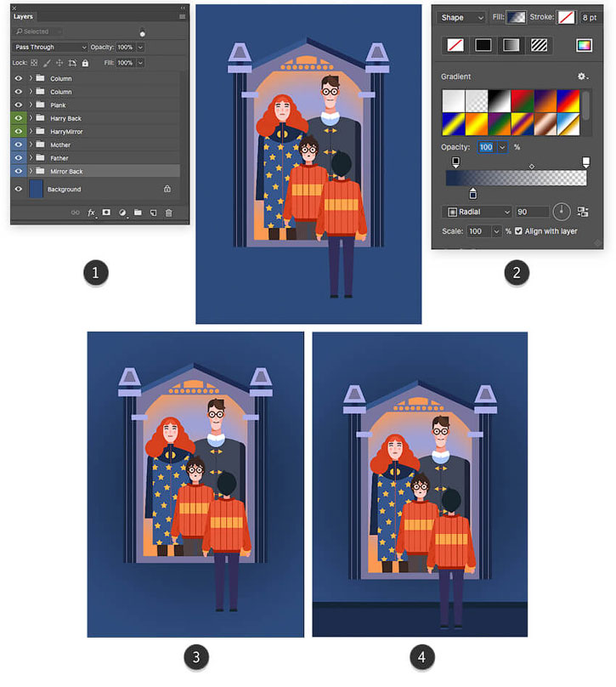Add a layer mask
The width and height of the screenshot is (616, 687).
tap(106, 213)
